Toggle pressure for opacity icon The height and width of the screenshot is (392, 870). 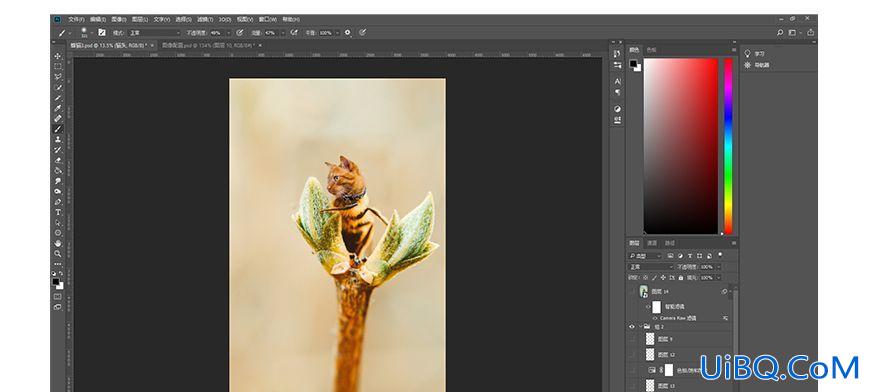tap(239, 33)
